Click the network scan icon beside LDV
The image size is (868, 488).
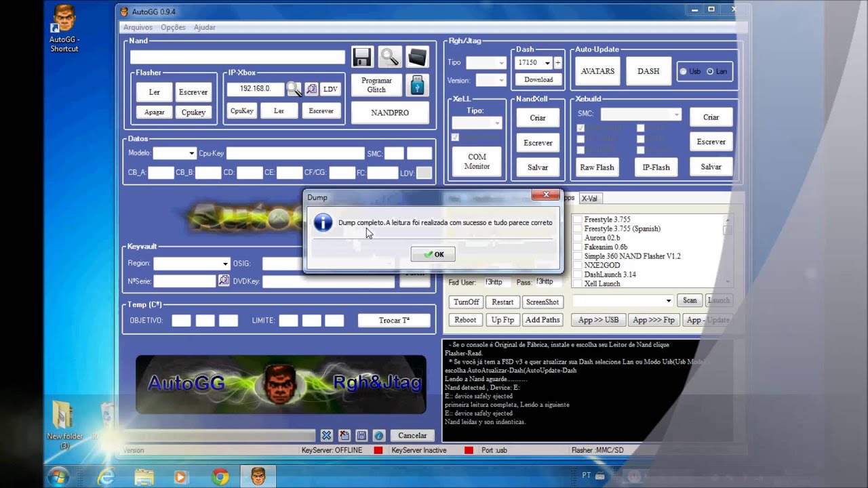tap(311, 89)
